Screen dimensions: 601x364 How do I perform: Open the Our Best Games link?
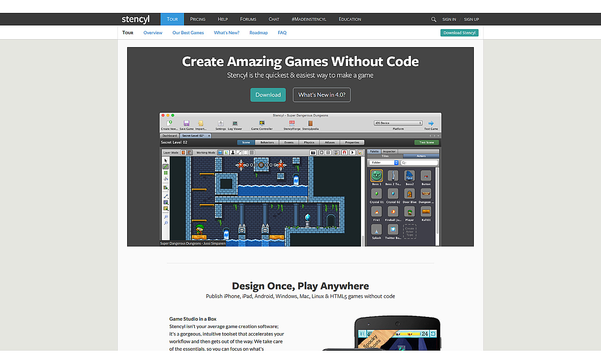click(188, 33)
